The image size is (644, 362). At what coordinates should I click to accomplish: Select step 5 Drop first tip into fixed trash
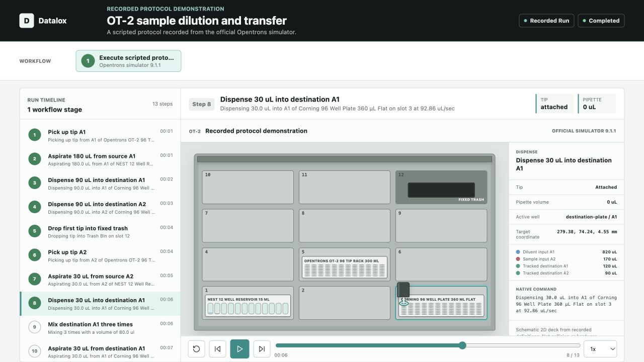100,231
